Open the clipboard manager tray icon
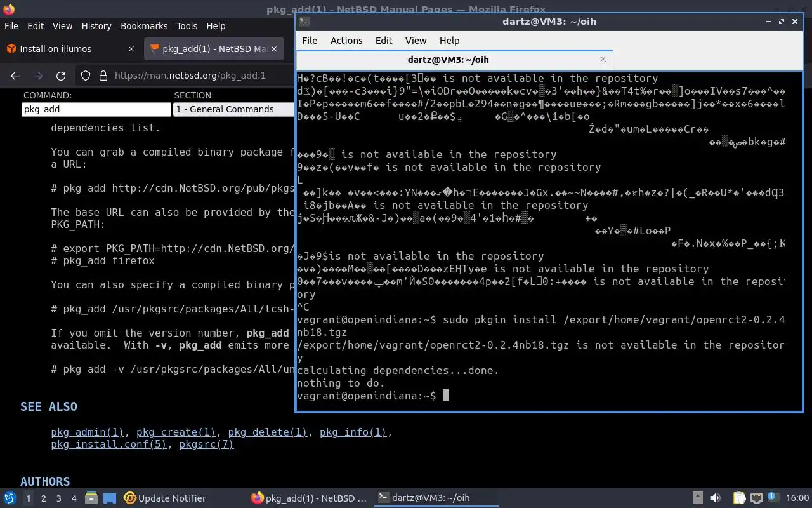Viewport: 812px width, 508px height. pos(739,498)
